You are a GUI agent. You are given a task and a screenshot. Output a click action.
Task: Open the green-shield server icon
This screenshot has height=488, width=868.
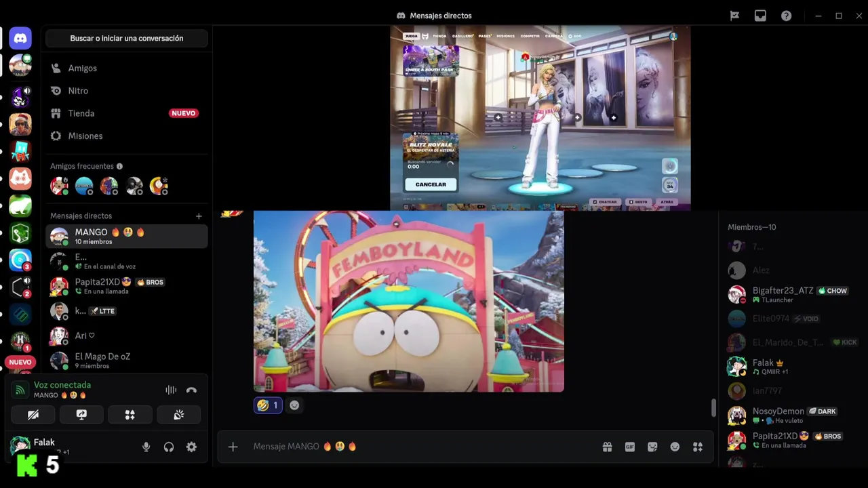click(x=20, y=233)
